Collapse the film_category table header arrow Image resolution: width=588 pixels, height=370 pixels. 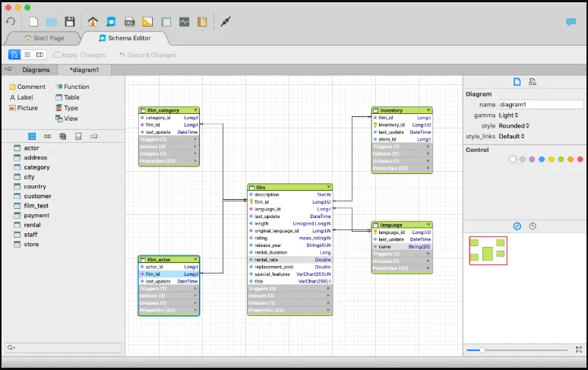tap(195, 110)
